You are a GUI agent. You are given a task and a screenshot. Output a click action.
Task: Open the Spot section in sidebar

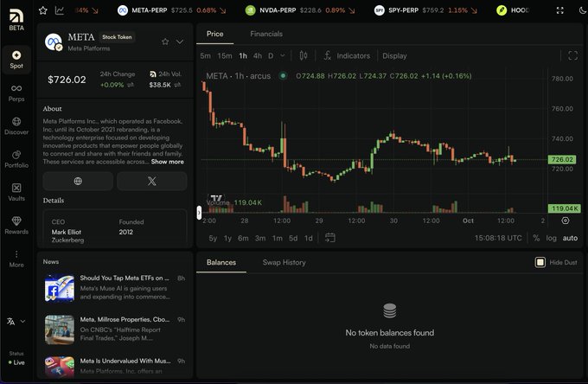(x=16, y=60)
